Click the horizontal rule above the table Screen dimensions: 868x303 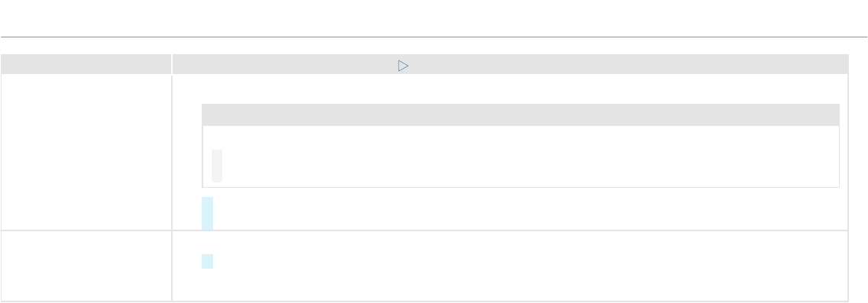coord(433,37)
